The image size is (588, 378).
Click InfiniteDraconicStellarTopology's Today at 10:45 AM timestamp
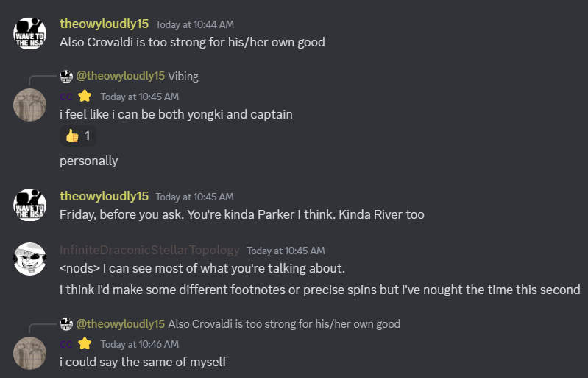[x=286, y=251]
